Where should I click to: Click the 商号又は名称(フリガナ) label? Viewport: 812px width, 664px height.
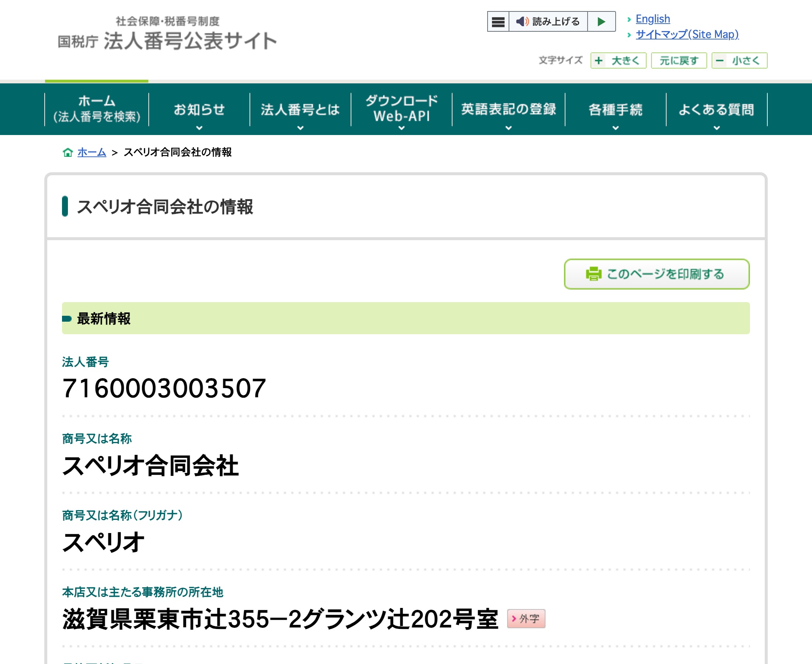click(123, 515)
